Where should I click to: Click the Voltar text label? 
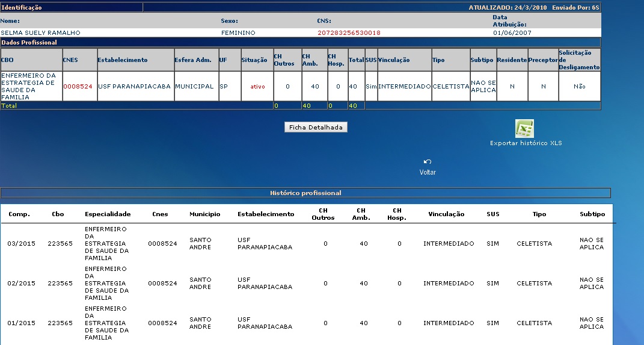428,172
